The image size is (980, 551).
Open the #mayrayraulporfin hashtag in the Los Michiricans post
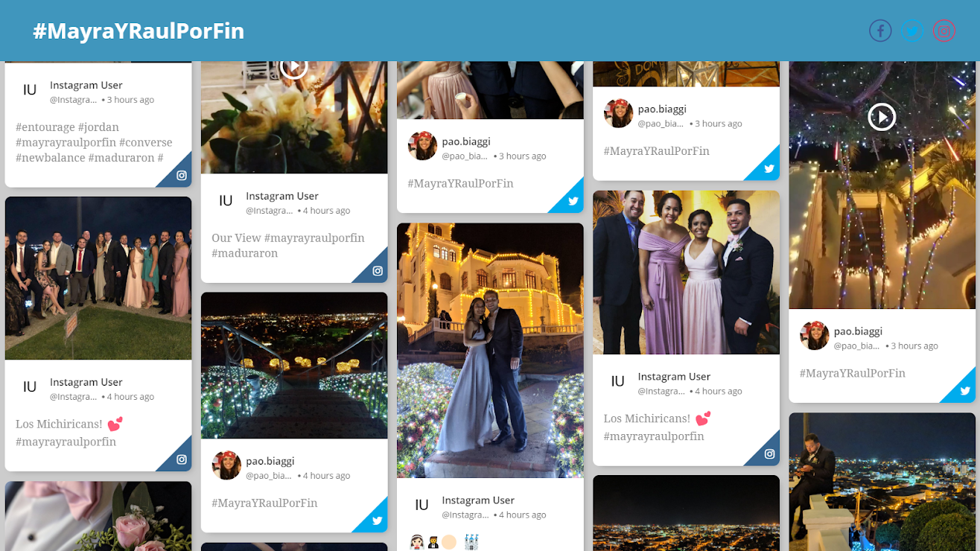pos(67,441)
